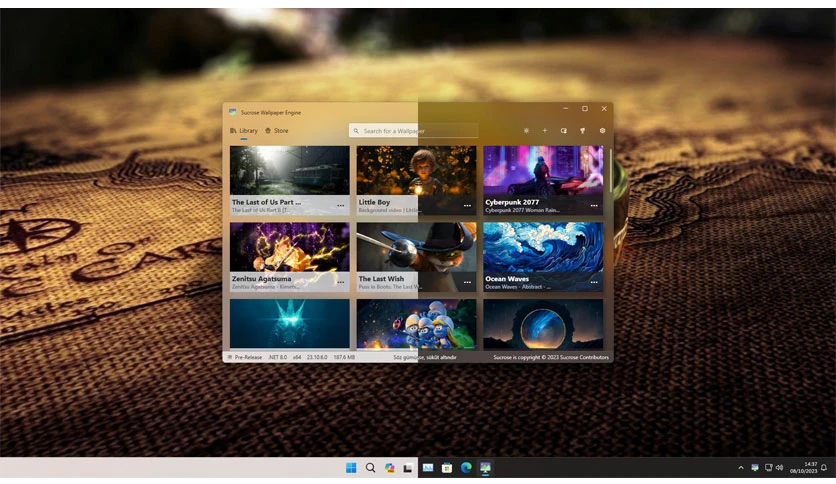Click the 187.6 MB memory usage text
This screenshot has height=484, width=836.
pyautogui.click(x=344, y=357)
